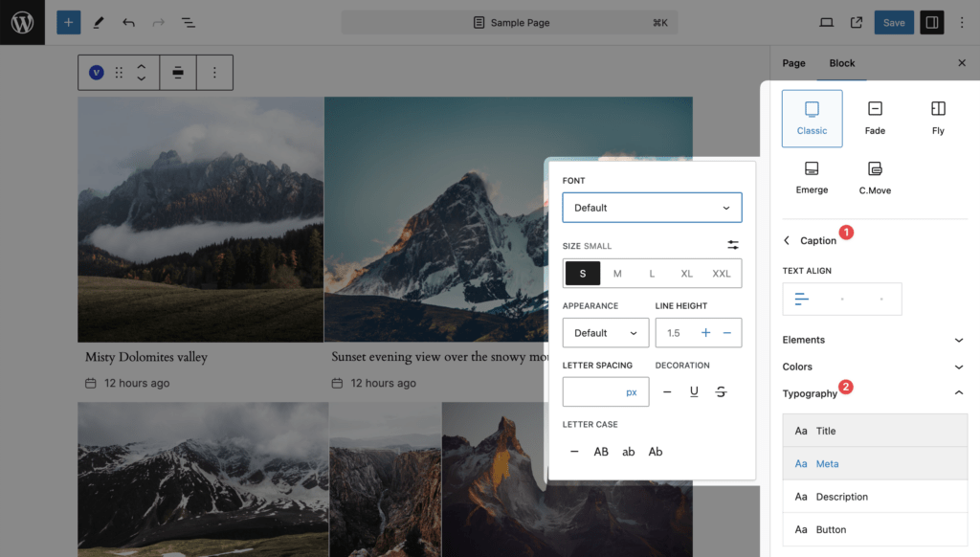
Task: Choose the Fly style
Action: pos(938,118)
